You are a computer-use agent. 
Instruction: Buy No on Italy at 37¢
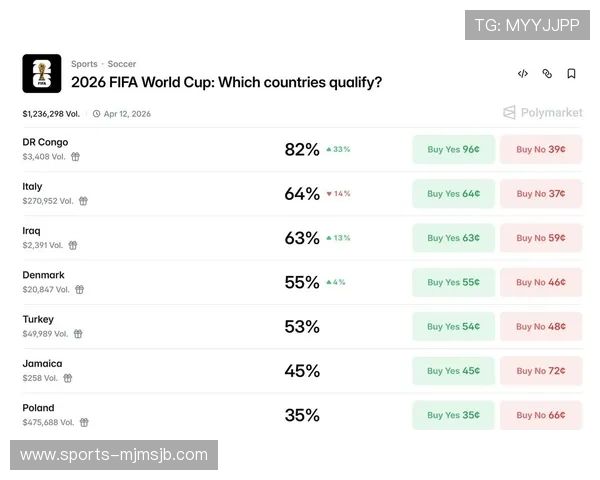[541, 194]
